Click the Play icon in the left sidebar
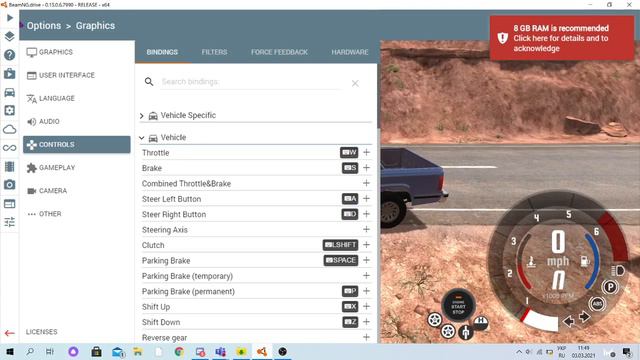Screen dimensions: 640x360 10,18
